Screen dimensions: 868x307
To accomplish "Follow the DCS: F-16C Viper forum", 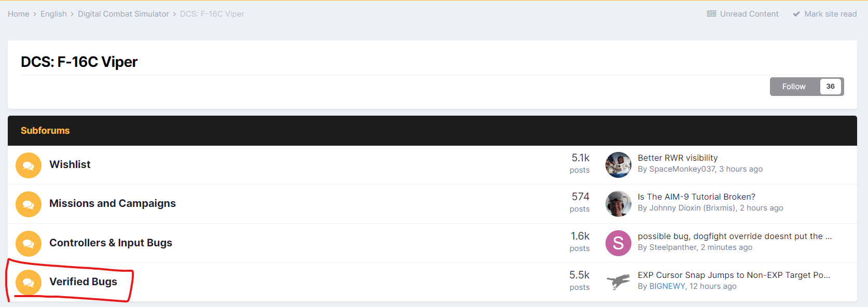I will click(794, 87).
